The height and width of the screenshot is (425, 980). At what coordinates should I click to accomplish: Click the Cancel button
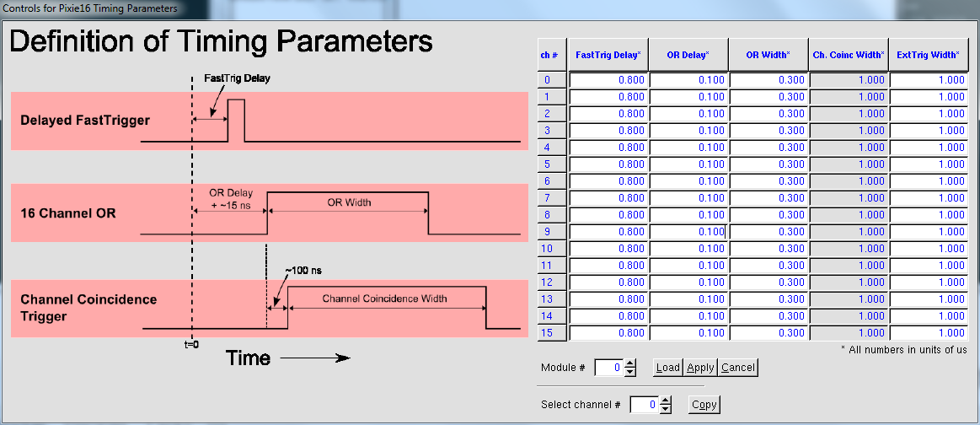click(737, 368)
